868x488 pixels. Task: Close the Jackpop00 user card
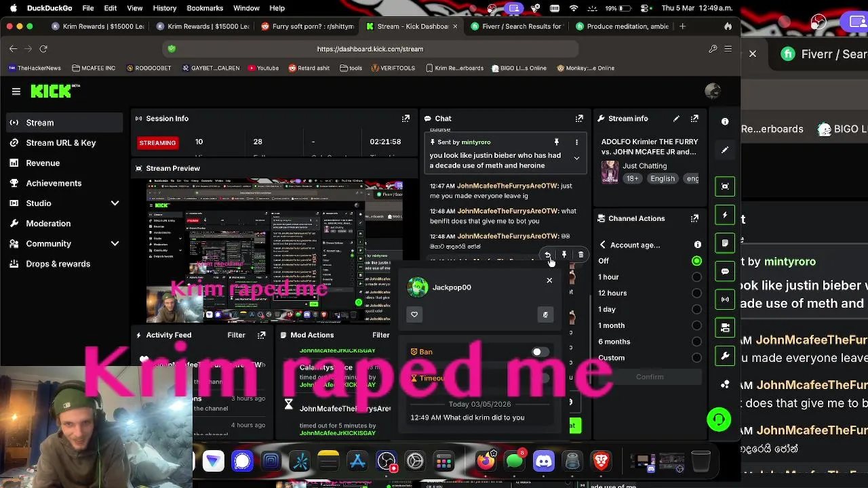pyautogui.click(x=549, y=280)
